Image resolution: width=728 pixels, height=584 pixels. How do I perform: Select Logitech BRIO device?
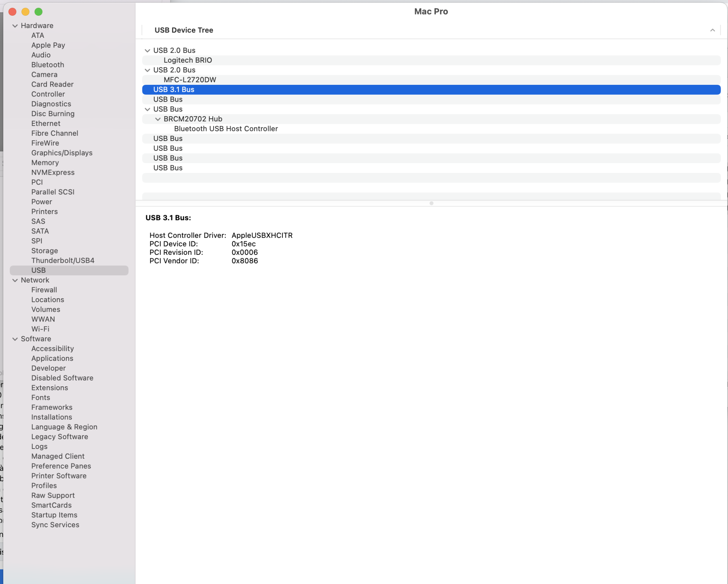point(188,60)
